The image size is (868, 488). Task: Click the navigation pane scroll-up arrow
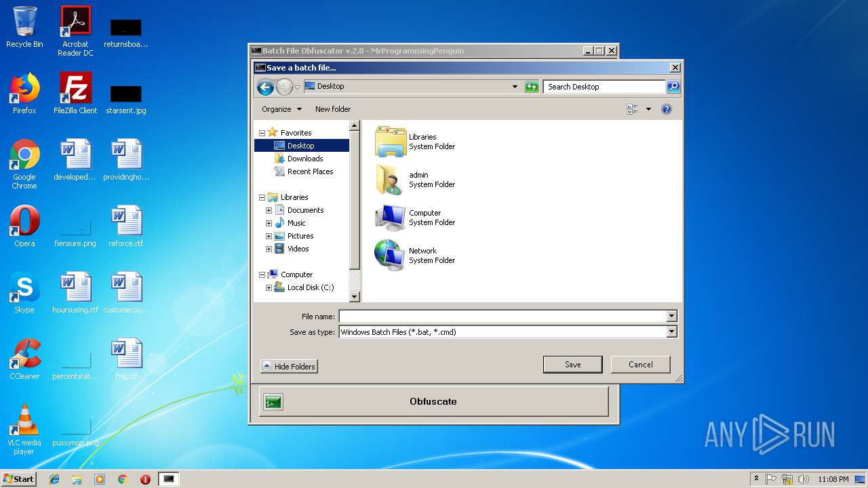pyautogui.click(x=354, y=125)
